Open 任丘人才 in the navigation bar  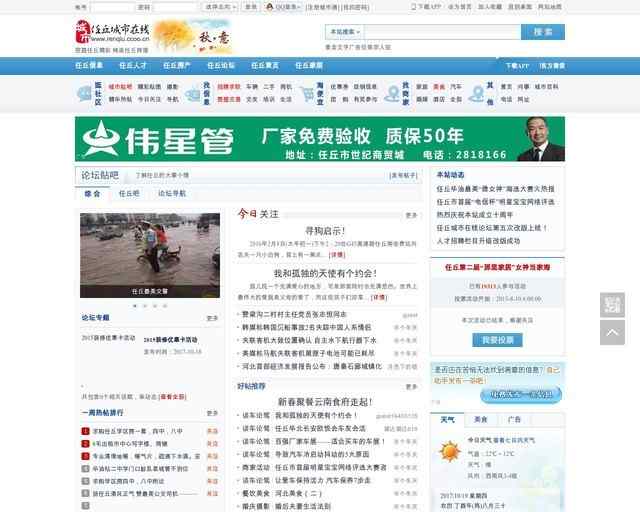[x=133, y=65]
